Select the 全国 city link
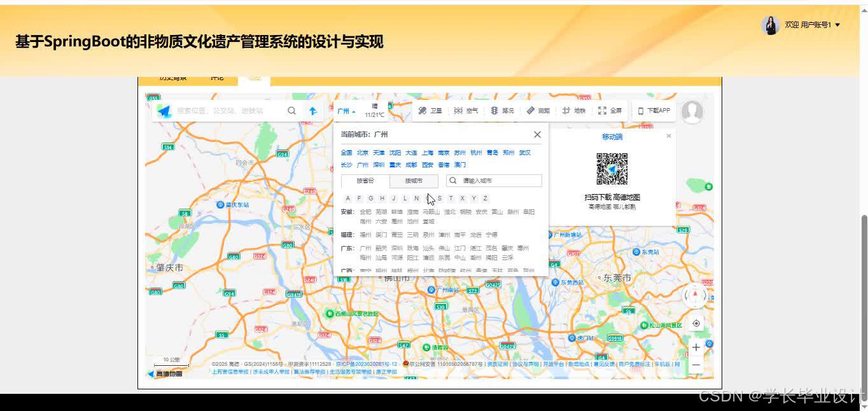 [346, 153]
